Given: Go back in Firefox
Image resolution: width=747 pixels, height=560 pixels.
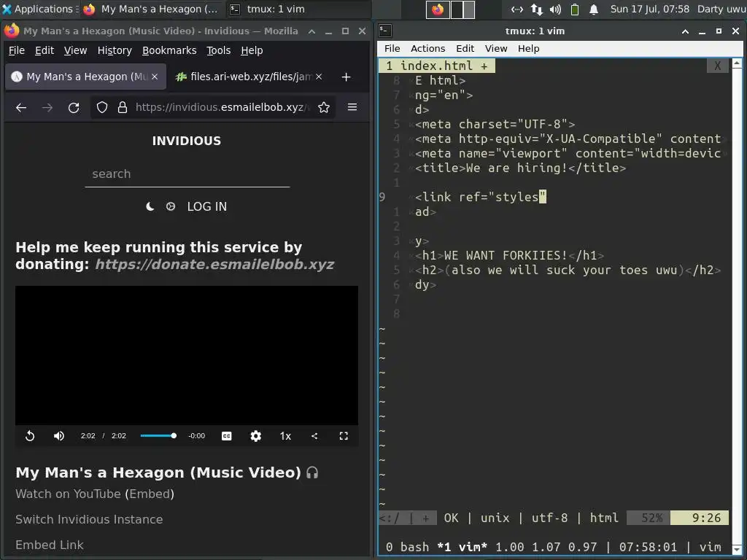Looking at the screenshot, I should pyautogui.click(x=21, y=108).
